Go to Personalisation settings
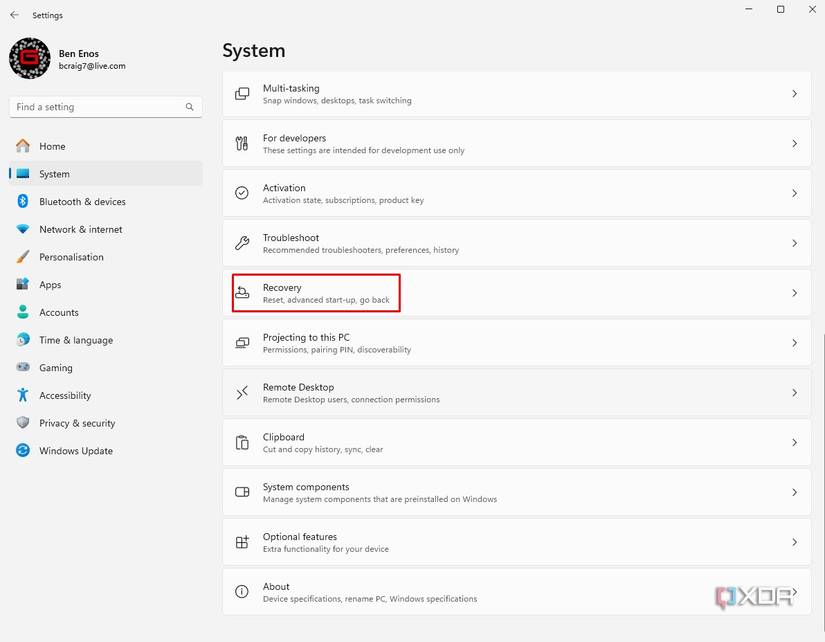Viewport: 825px width, 642px height. point(105,257)
